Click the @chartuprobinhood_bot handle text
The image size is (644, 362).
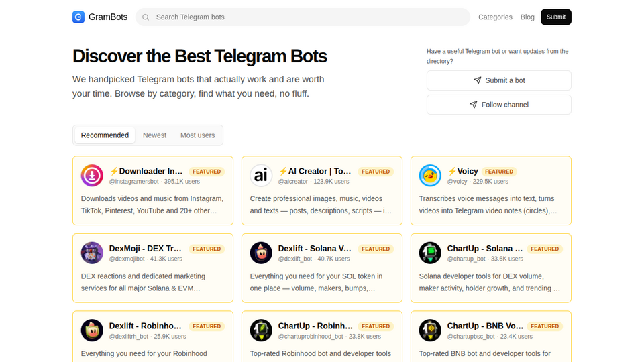[x=311, y=337]
